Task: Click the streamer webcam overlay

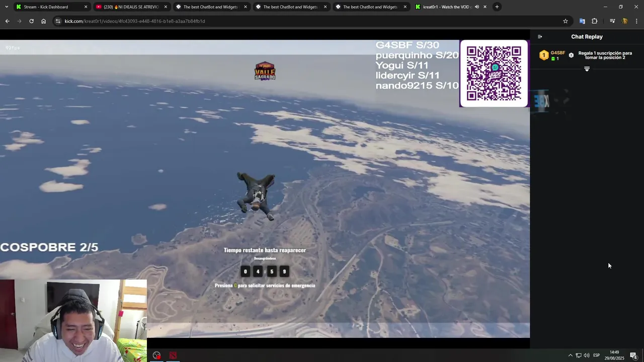Action: tap(73, 321)
